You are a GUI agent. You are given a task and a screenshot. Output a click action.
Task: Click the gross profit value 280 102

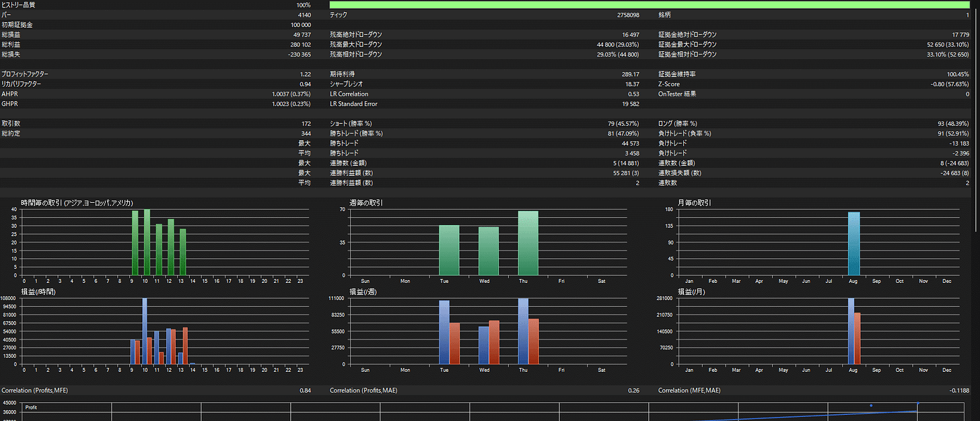click(300, 44)
